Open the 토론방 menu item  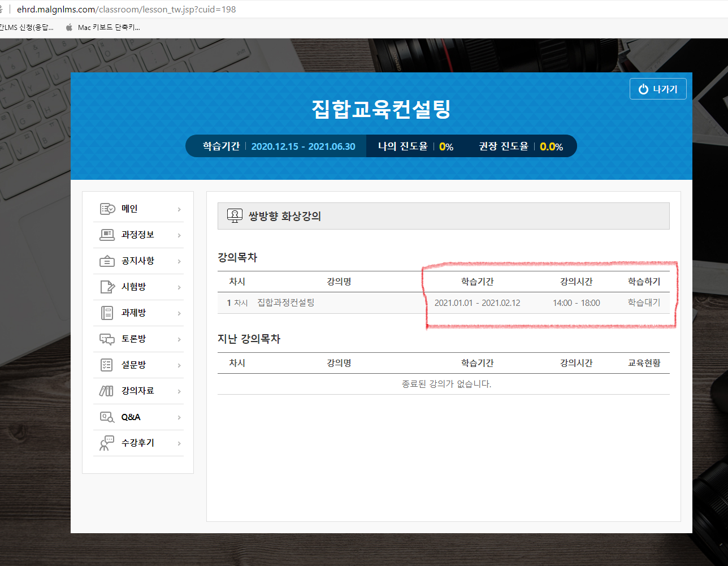pos(134,339)
